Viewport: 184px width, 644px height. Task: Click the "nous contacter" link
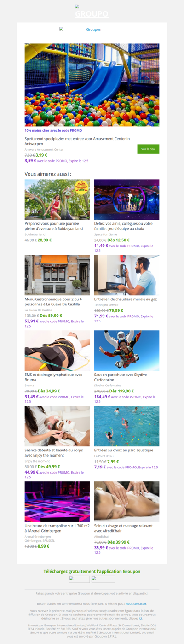pos(137,603)
